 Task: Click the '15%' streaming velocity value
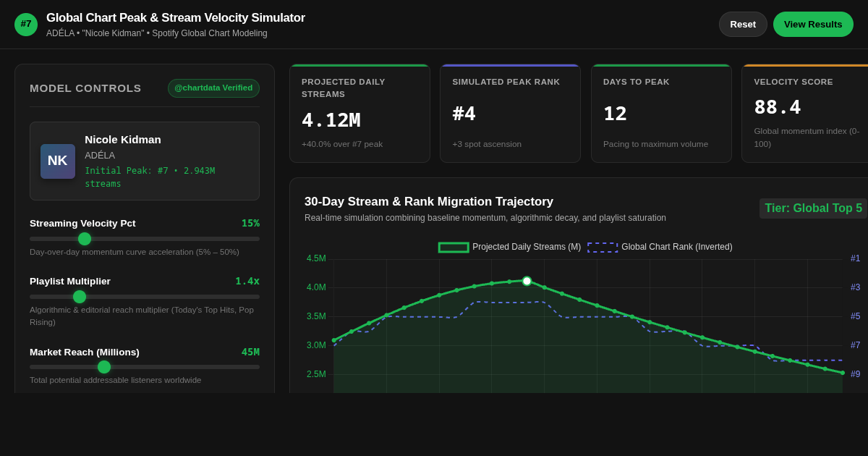click(x=250, y=223)
